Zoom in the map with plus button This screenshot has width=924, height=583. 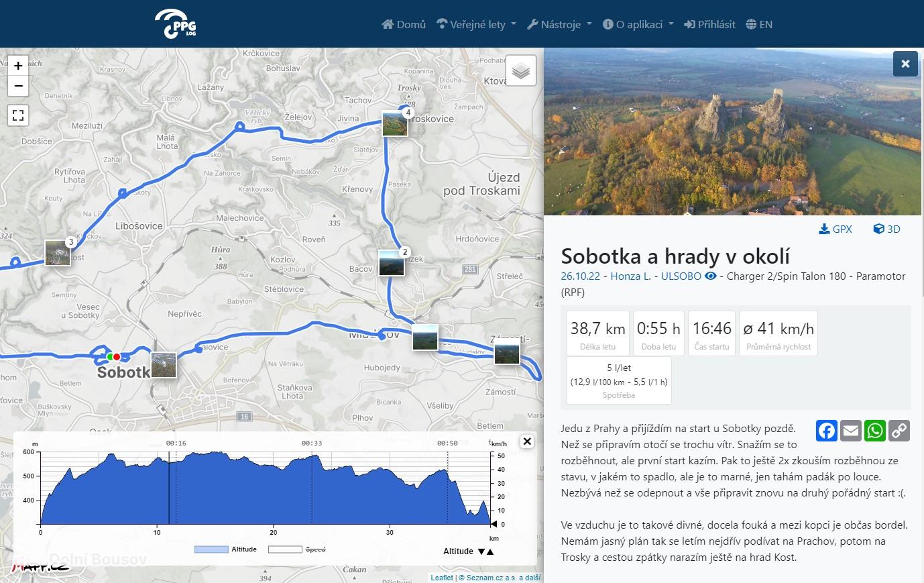pyautogui.click(x=18, y=66)
